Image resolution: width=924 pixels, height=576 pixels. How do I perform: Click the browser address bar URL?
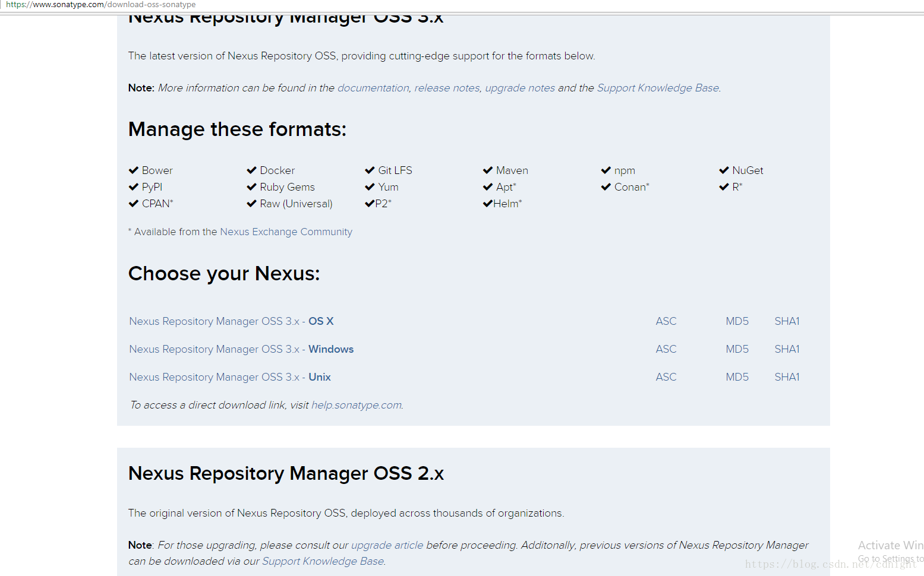(101, 5)
